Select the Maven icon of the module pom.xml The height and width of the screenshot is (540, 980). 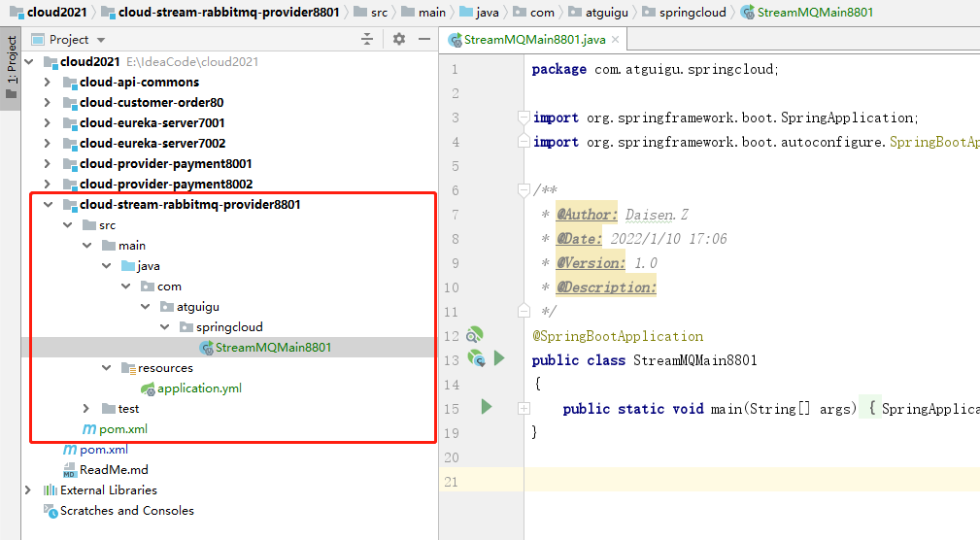point(89,429)
